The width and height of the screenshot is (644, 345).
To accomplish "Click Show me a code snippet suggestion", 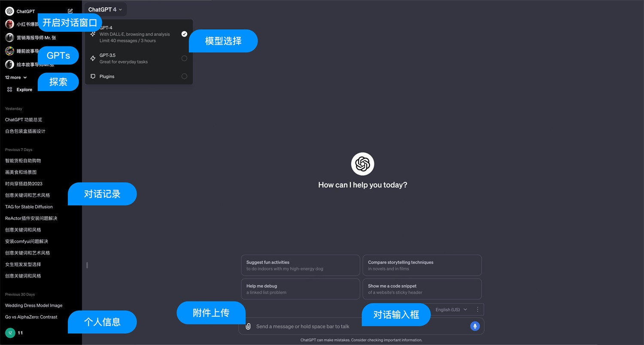I will pos(422,289).
